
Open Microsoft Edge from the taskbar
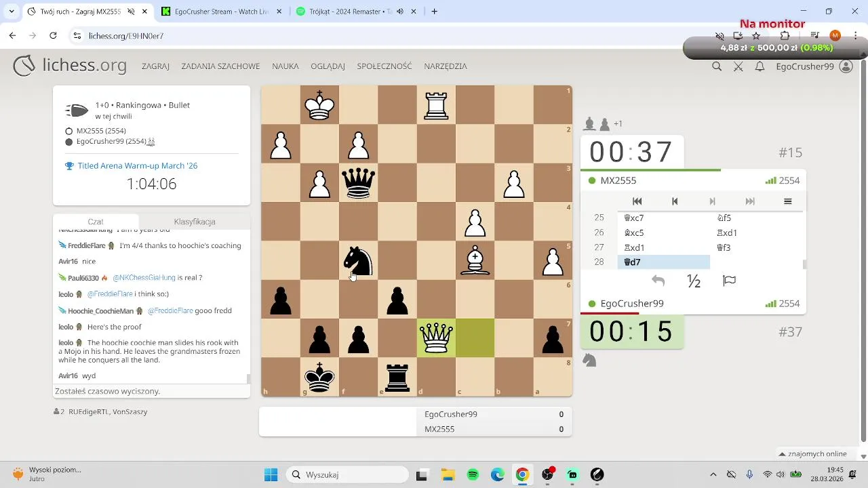(x=498, y=474)
